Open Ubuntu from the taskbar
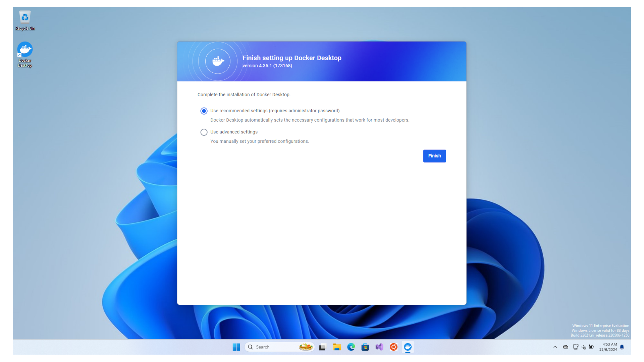The width and height of the screenshot is (644, 362). pyautogui.click(x=393, y=347)
